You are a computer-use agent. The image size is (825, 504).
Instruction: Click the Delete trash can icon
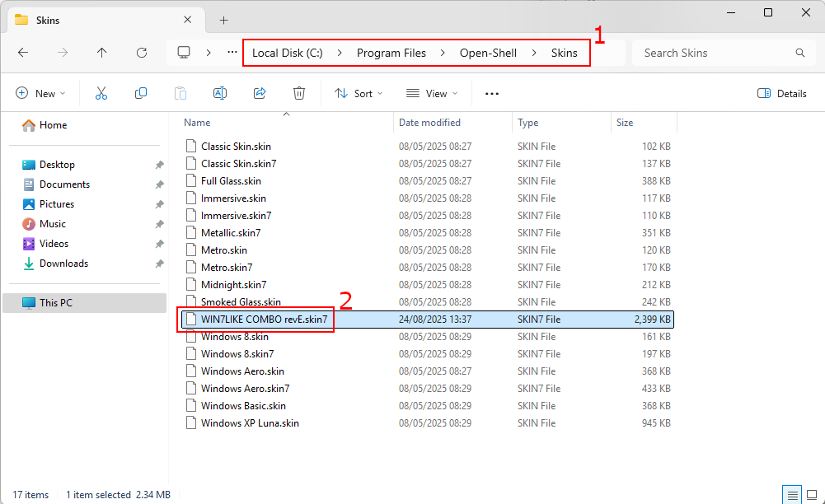tap(299, 94)
